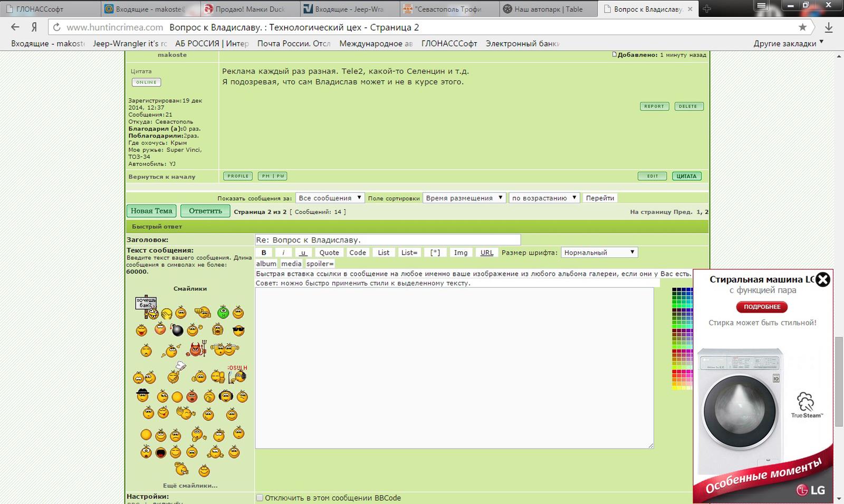Click the bookmark star in address bar
844x504 pixels.
point(802,27)
